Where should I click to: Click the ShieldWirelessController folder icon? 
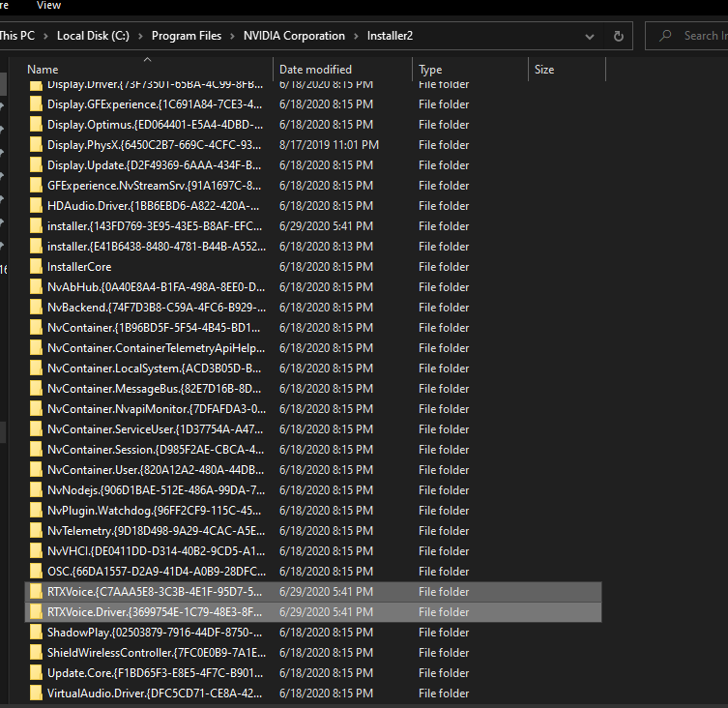click(x=36, y=653)
